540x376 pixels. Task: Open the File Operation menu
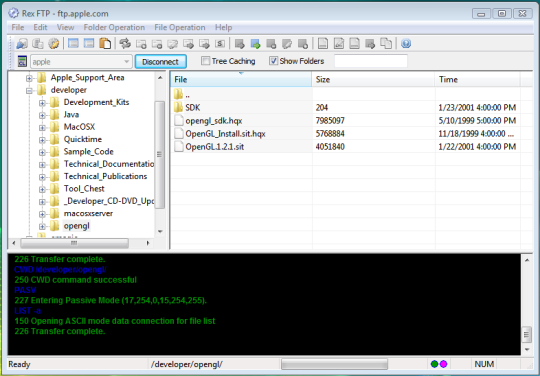179,27
